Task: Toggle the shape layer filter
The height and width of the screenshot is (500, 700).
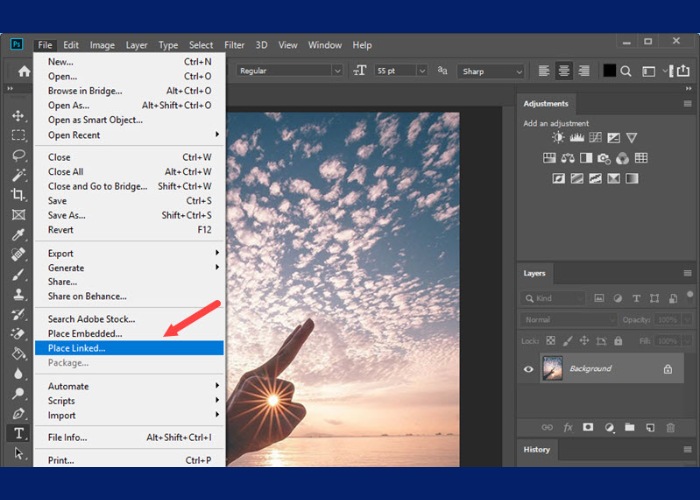Action: (x=654, y=298)
